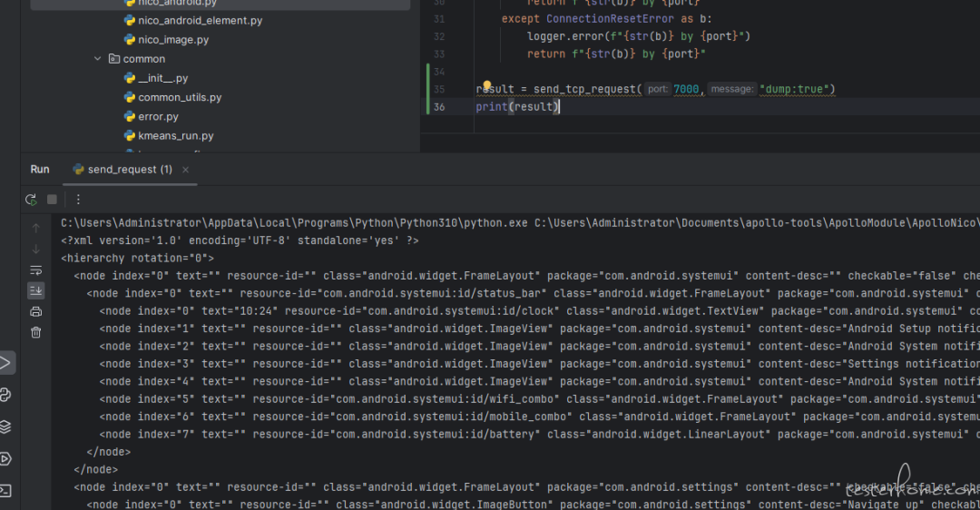The image size is (980, 510).
Task: Click the Rerun send_request icon
Action: coord(32,200)
